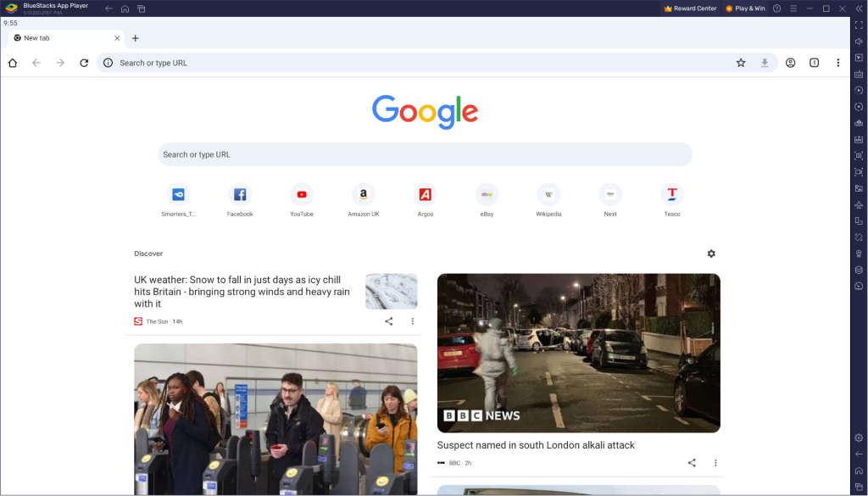
Task: Open the Tesco shortcut
Action: pyautogui.click(x=672, y=200)
